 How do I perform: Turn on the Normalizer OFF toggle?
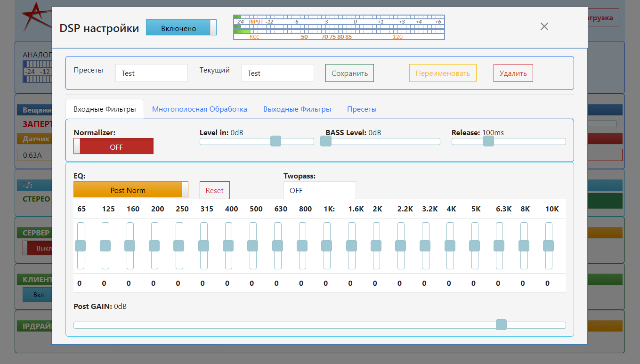[x=113, y=146]
